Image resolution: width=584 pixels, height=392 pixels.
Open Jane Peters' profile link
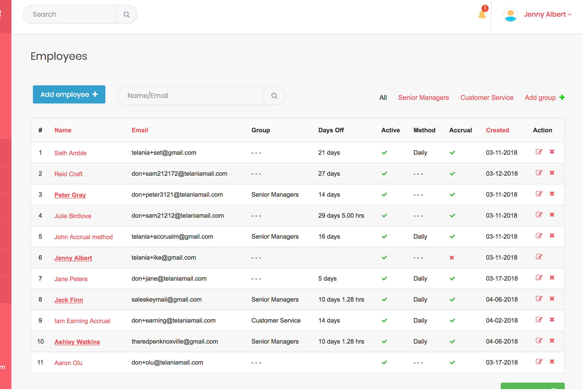tap(71, 279)
